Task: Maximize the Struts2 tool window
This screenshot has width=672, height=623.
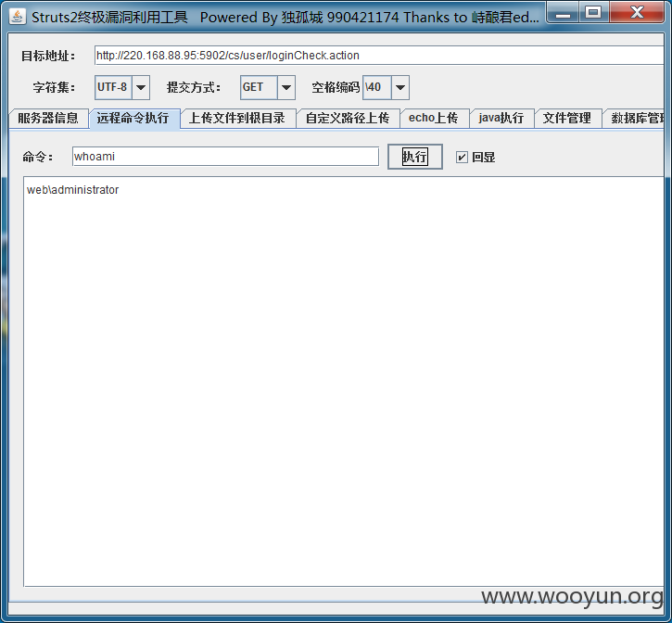Action: pyautogui.click(x=593, y=13)
